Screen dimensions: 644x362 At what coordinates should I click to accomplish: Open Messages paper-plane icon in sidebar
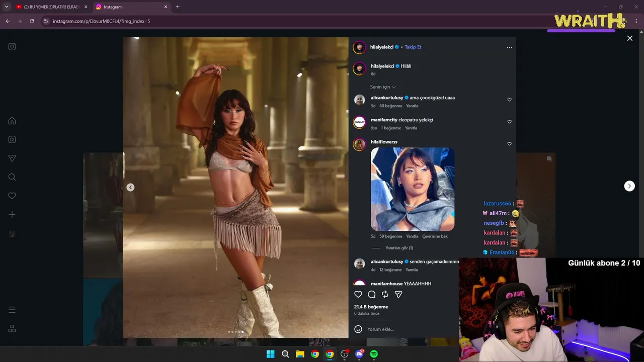12,158
